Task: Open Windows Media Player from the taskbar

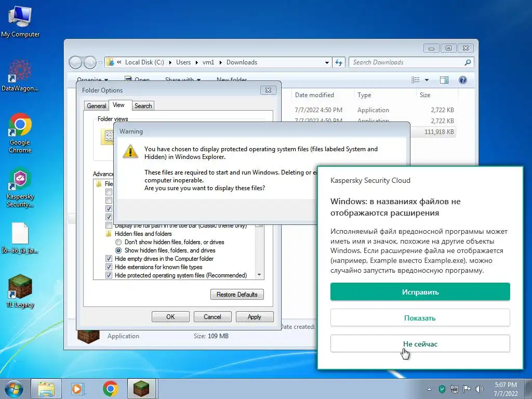Action: click(x=78, y=389)
